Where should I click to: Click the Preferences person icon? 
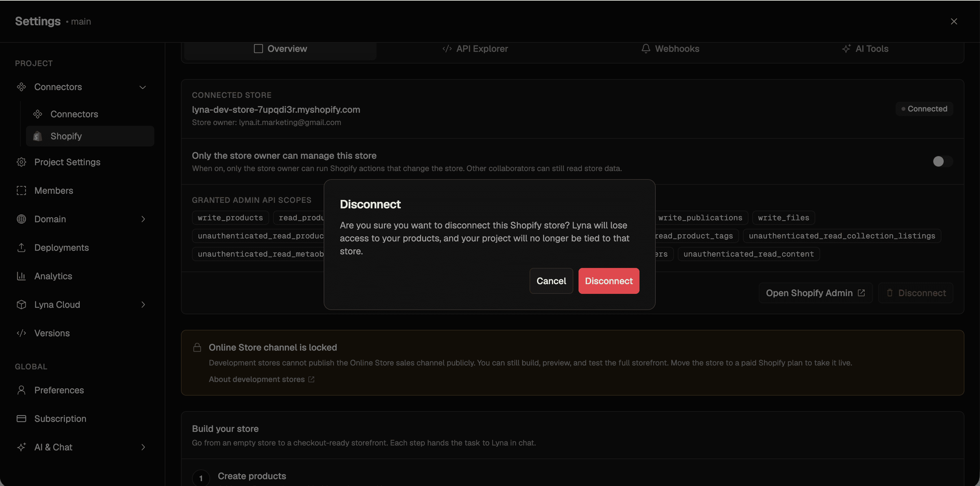click(x=21, y=390)
